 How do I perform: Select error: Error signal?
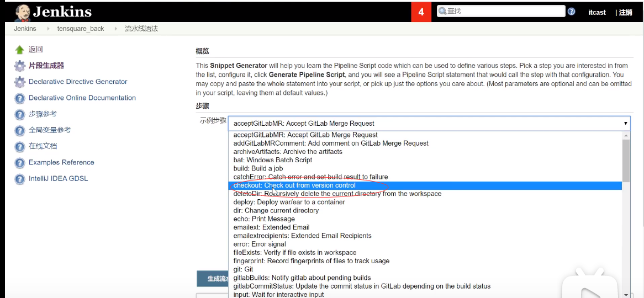click(x=425, y=244)
